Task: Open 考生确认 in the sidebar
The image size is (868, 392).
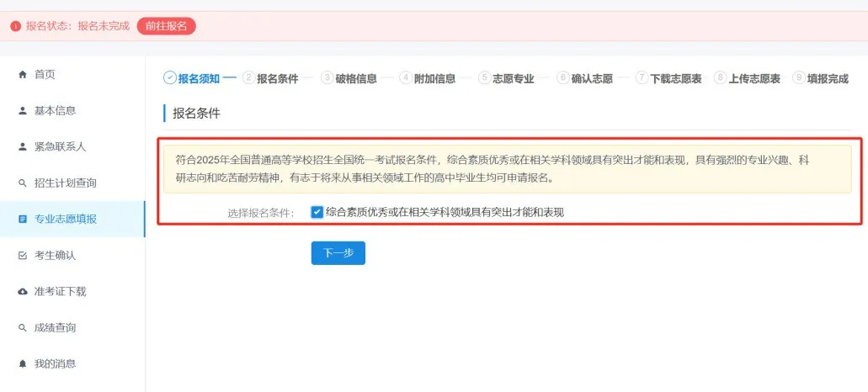Action: point(72,256)
